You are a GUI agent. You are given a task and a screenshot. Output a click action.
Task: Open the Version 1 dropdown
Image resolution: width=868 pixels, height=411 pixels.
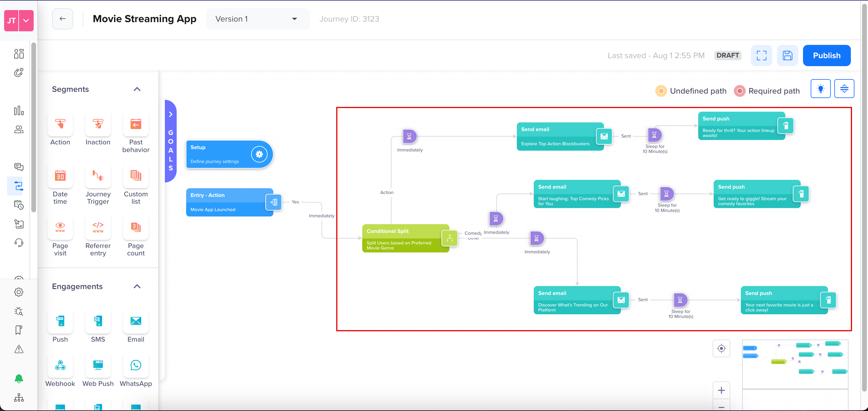click(x=257, y=19)
